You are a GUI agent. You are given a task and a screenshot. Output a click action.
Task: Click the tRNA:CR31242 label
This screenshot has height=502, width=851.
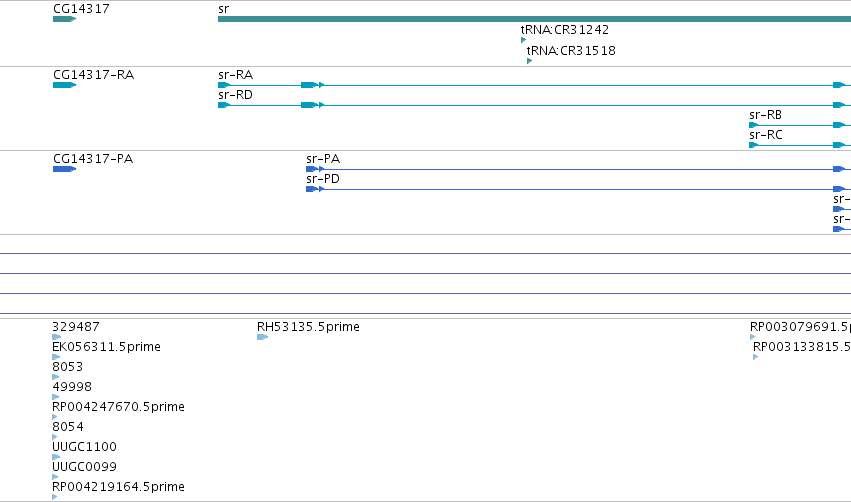[564, 29]
